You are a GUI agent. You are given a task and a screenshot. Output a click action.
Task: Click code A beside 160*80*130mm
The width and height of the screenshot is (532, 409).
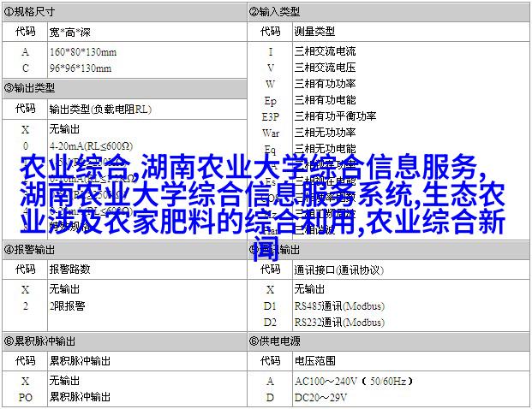pos(25,52)
